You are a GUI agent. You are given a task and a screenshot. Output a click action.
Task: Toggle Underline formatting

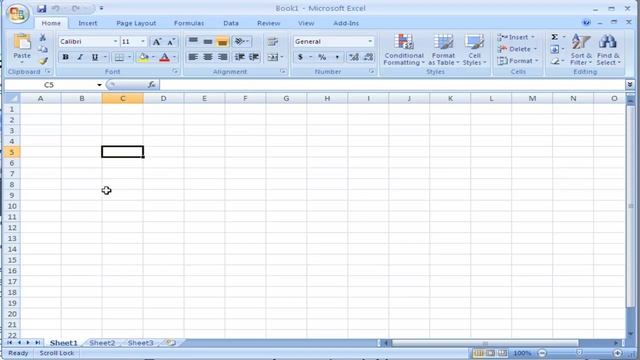[95, 57]
